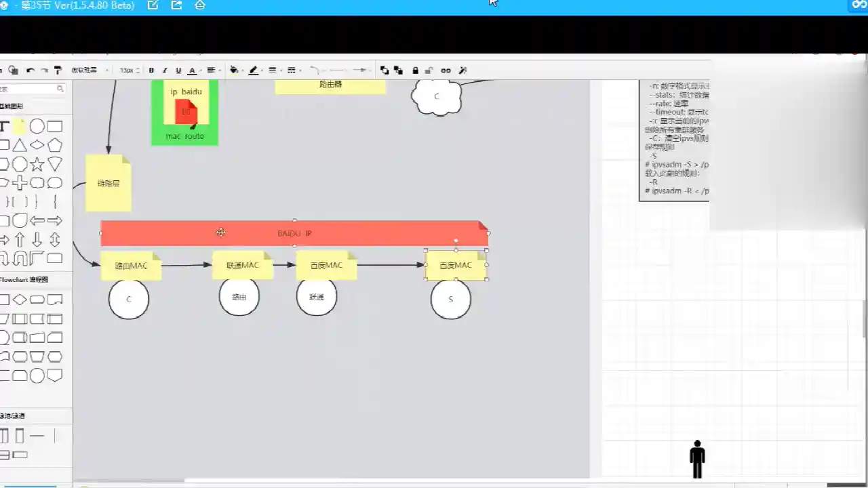This screenshot has width=868, height=488.
Task: Pick the flowchart document shape
Action: 55,300
